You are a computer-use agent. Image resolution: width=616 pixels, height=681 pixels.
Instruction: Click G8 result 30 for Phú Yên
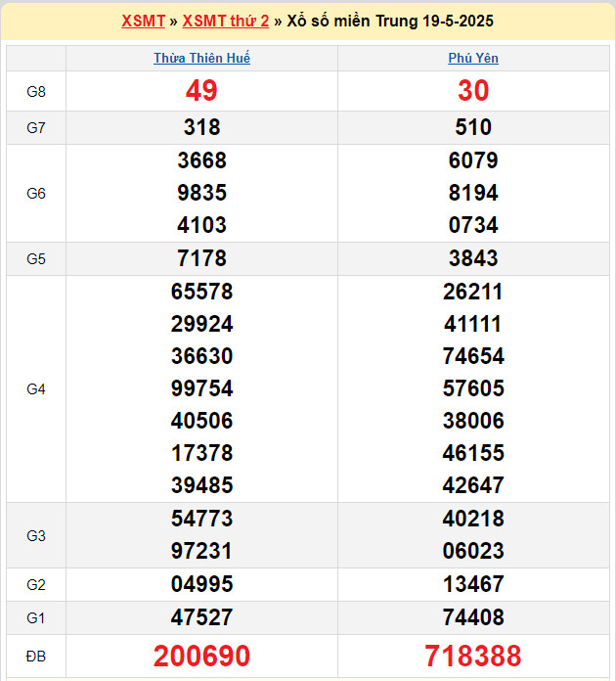pos(473,91)
